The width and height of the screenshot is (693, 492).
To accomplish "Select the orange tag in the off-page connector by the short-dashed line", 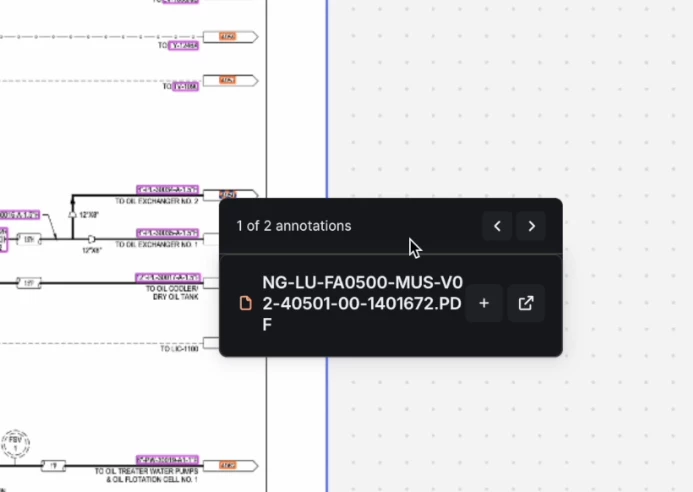I will tap(228, 80).
